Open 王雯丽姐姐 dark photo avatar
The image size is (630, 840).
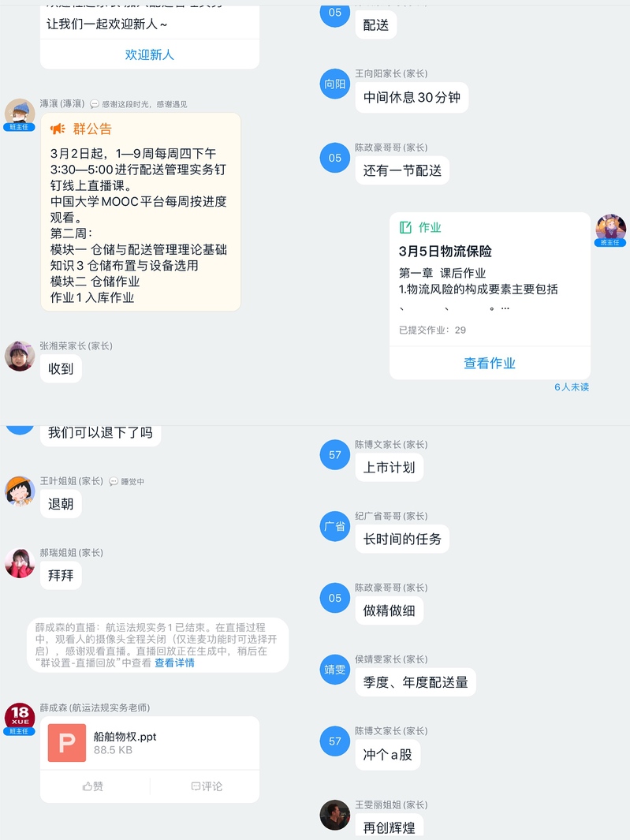[335, 815]
